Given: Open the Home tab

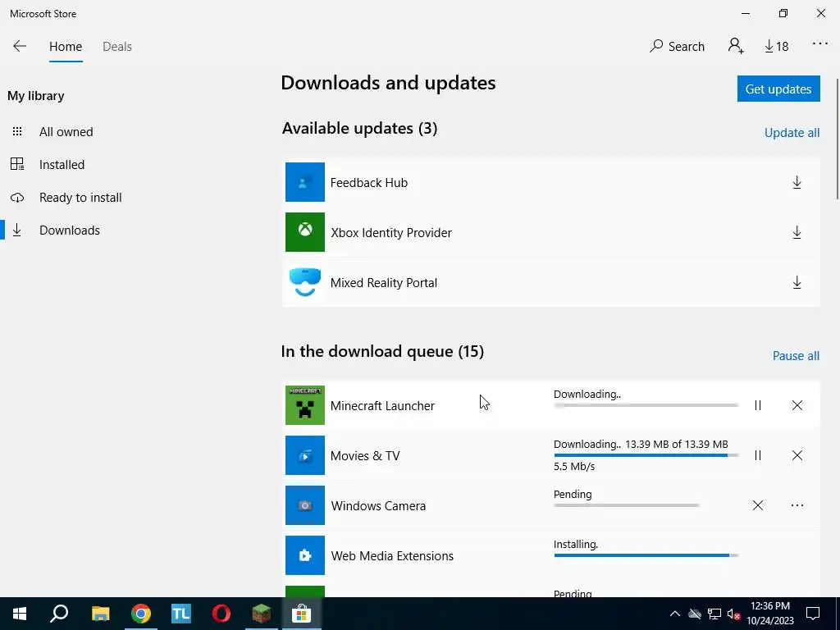Looking at the screenshot, I should (66, 47).
